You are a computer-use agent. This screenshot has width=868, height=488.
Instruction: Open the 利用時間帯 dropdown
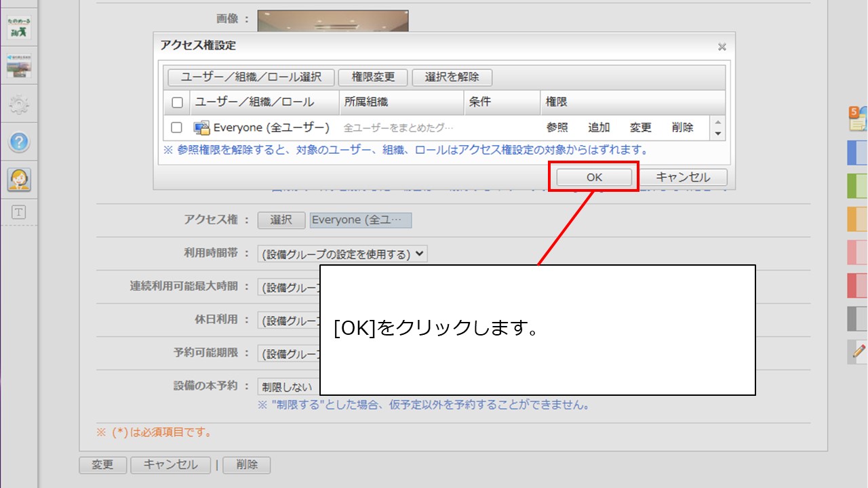pos(342,254)
